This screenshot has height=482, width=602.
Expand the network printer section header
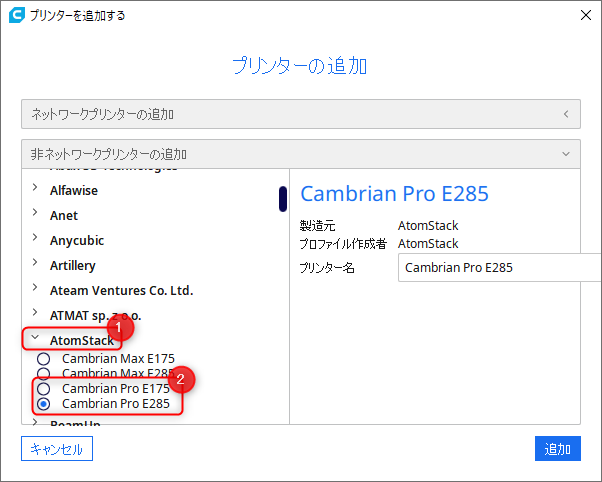click(301, 114)
